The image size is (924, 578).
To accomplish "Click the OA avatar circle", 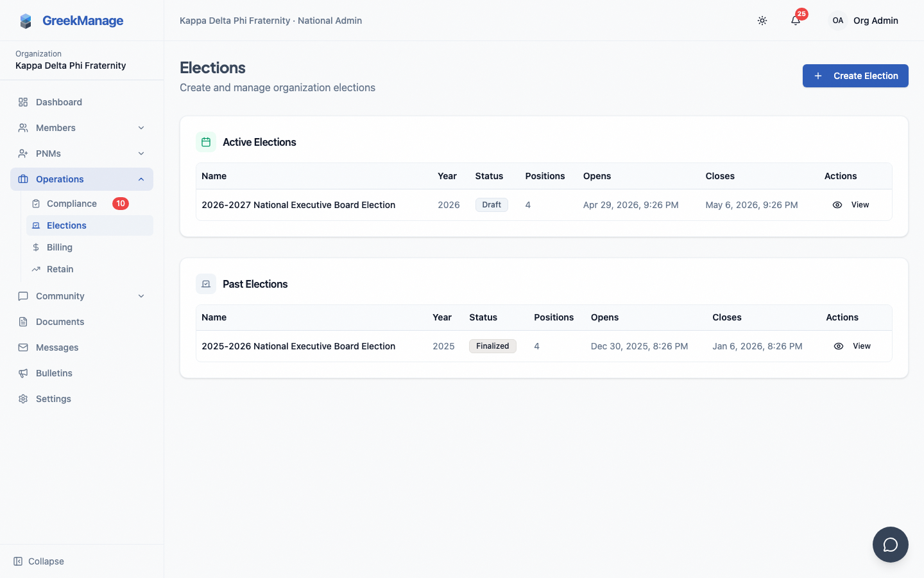I will [838, 21].
